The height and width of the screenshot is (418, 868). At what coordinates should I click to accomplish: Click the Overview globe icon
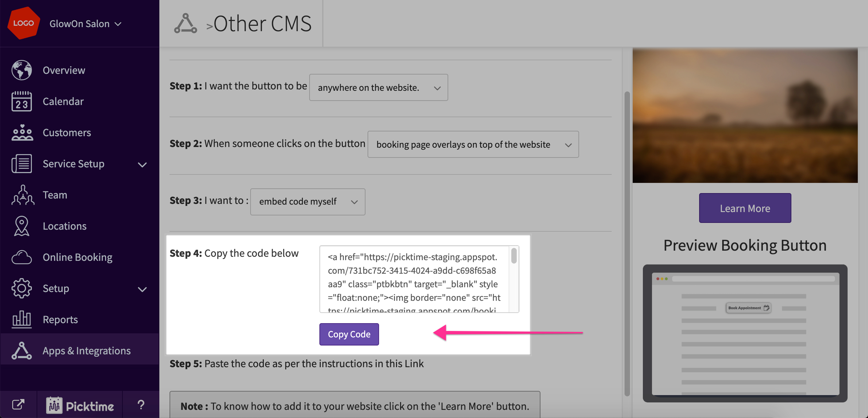[22, 70]
